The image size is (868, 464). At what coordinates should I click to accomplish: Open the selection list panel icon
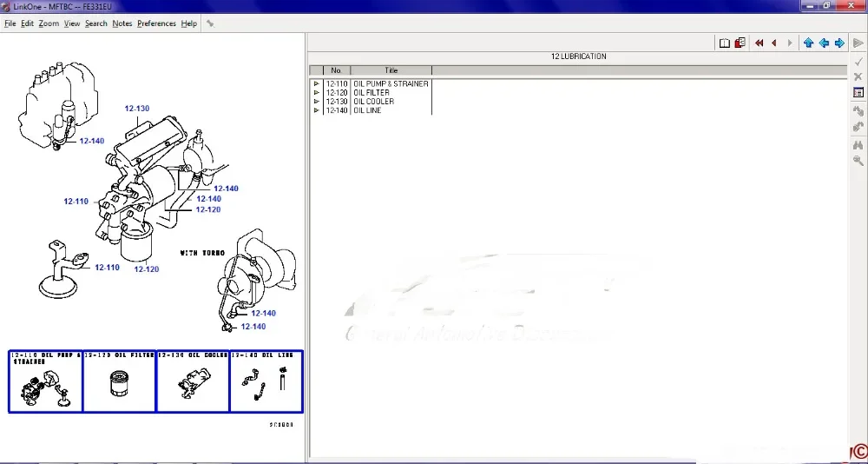tap(858, 93)
